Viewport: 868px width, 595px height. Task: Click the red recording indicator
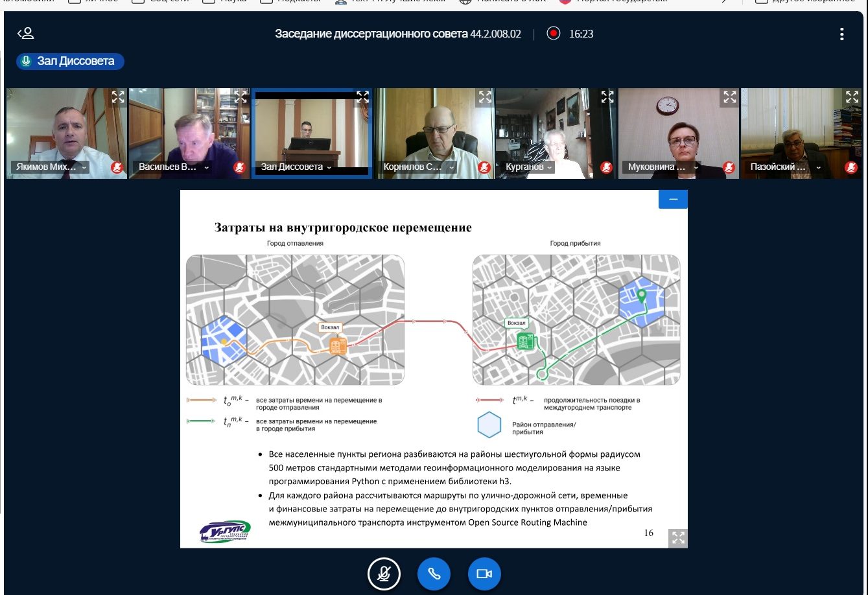tap(553, 34)
